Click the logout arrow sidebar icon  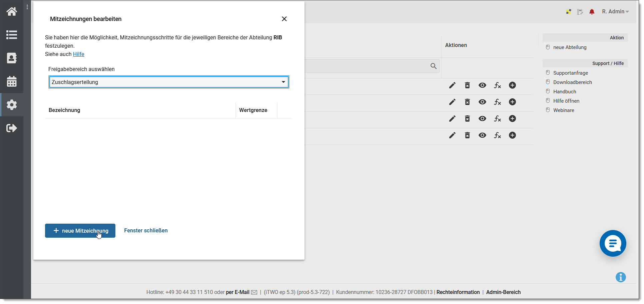click(12, 128)
